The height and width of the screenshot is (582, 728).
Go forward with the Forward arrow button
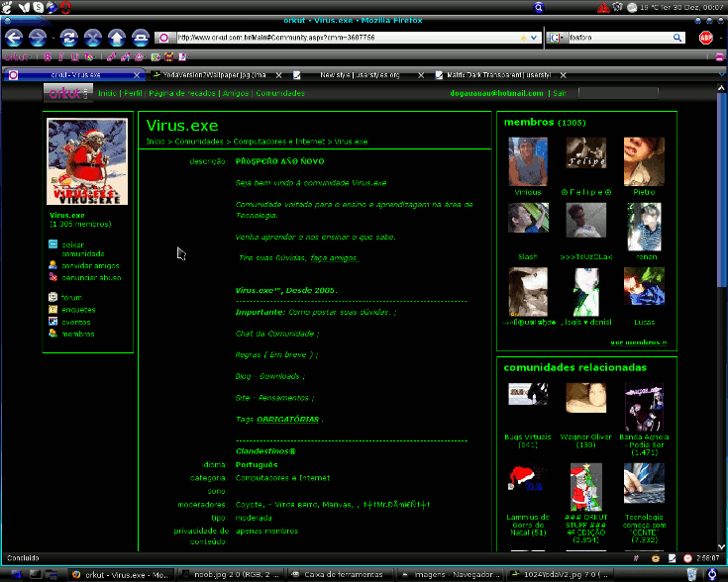(x=38, y=38)
